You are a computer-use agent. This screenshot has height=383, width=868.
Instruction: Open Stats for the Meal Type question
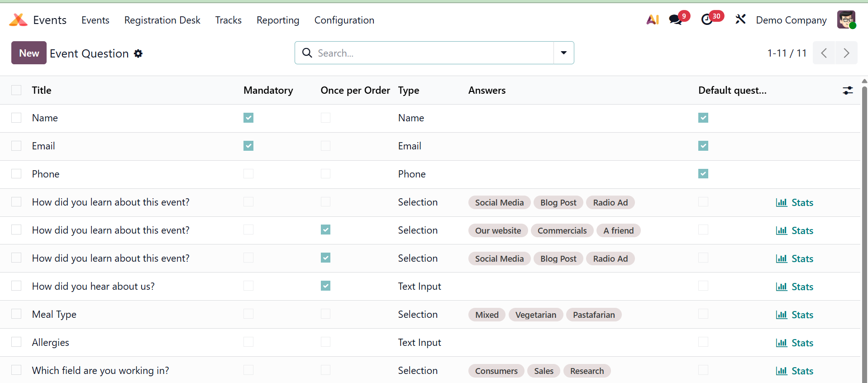795,315
